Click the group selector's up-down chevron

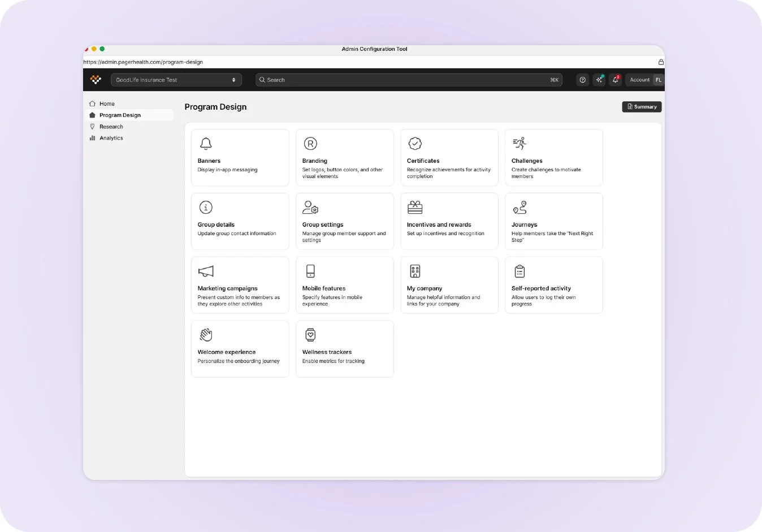pyautogui.click(x=233, y=79)
